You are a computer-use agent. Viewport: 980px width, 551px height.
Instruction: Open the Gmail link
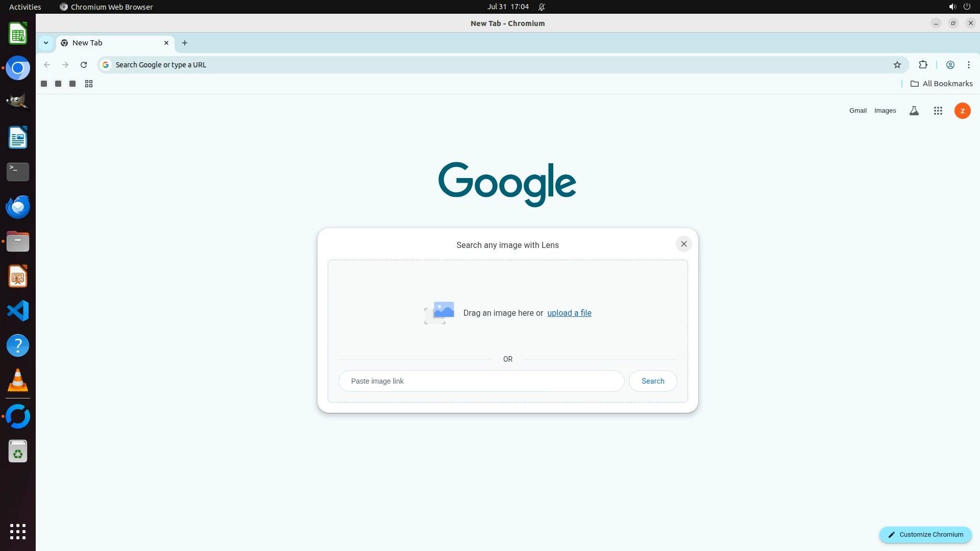coord(857,111)
